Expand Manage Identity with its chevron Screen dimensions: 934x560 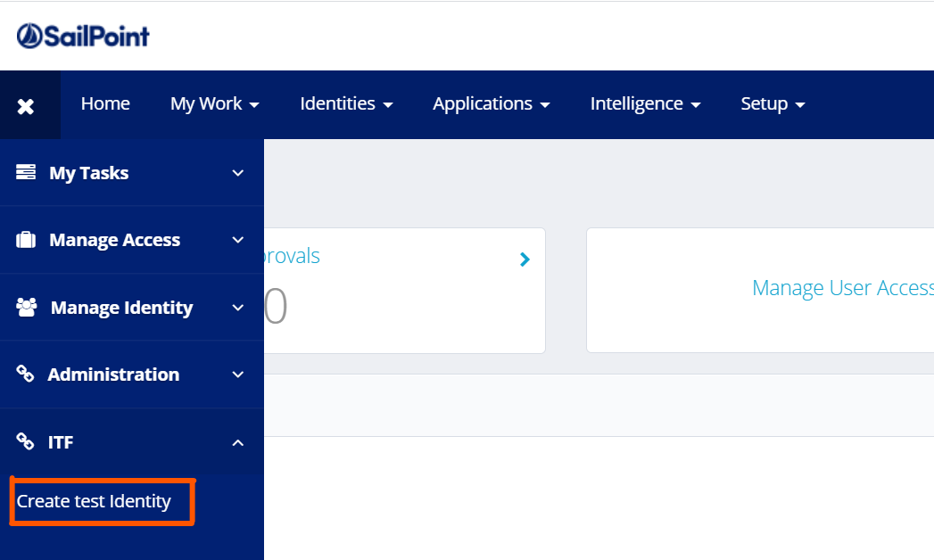[x=237, y=308]
